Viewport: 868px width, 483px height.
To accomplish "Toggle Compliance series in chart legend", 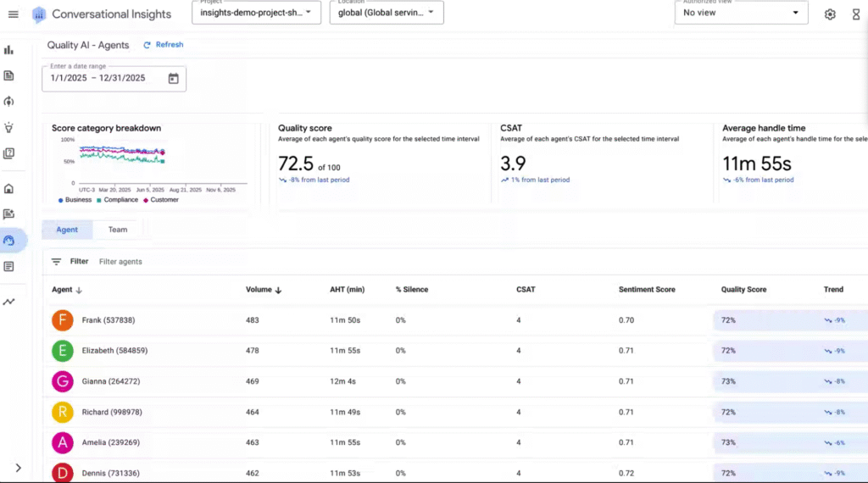I will click(117, 200).
